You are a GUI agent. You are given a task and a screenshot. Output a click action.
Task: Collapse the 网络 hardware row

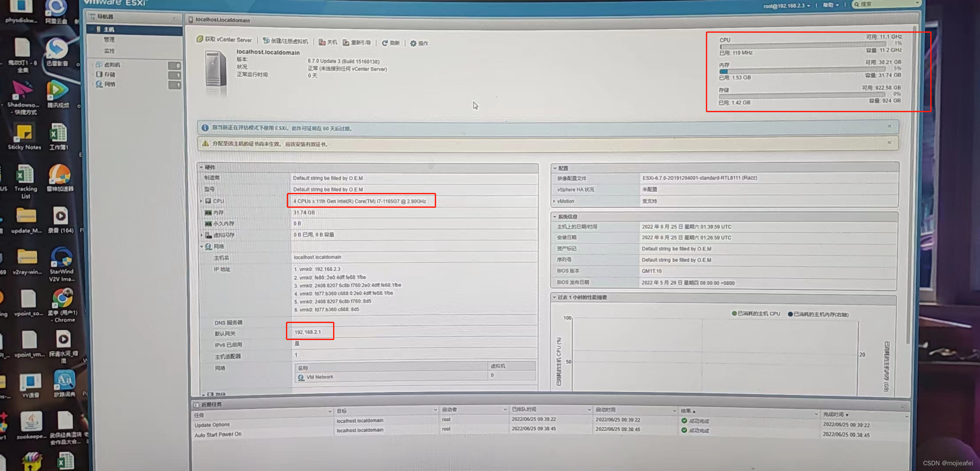click(202, 247)
